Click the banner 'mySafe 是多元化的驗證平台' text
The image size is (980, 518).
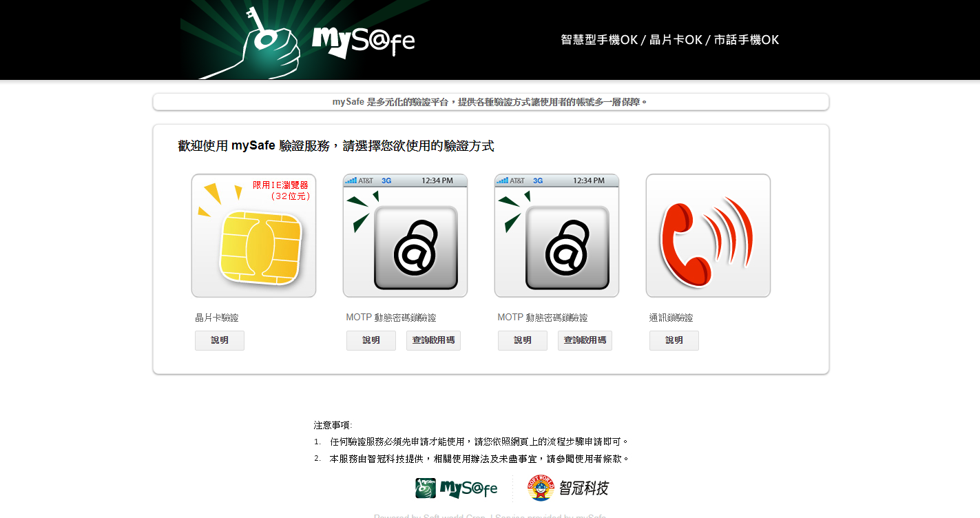point(490,102)
